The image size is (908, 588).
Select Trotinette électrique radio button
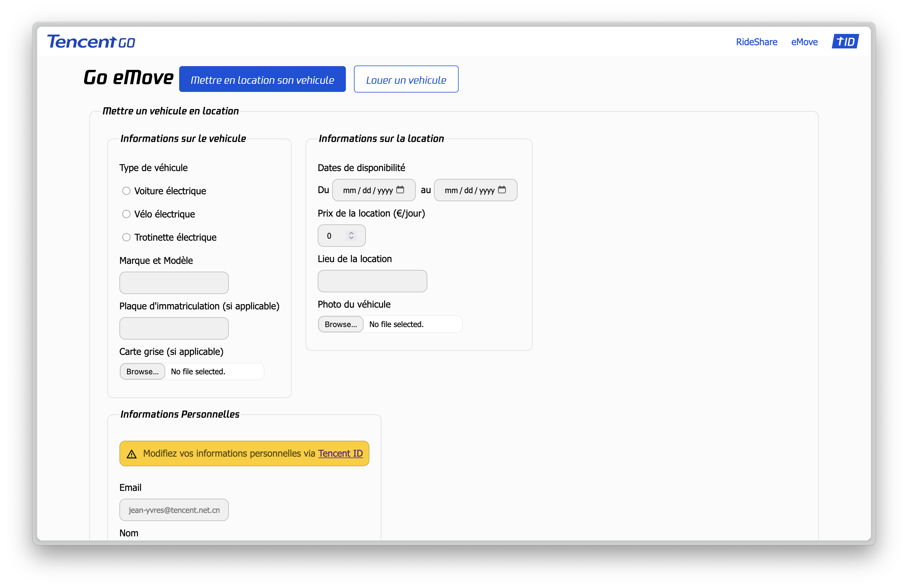pyautogui.click(x=126, y=237)
